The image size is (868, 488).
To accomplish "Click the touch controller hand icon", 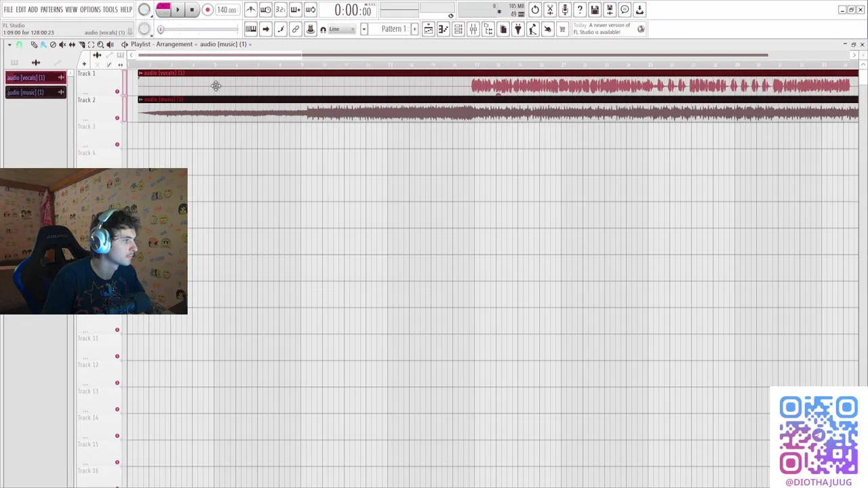I will click(548, 29).
